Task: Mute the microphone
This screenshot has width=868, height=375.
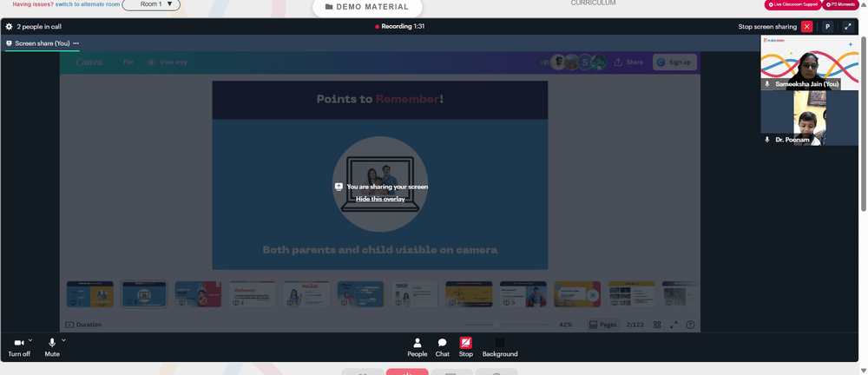Action: coord(52,348)
